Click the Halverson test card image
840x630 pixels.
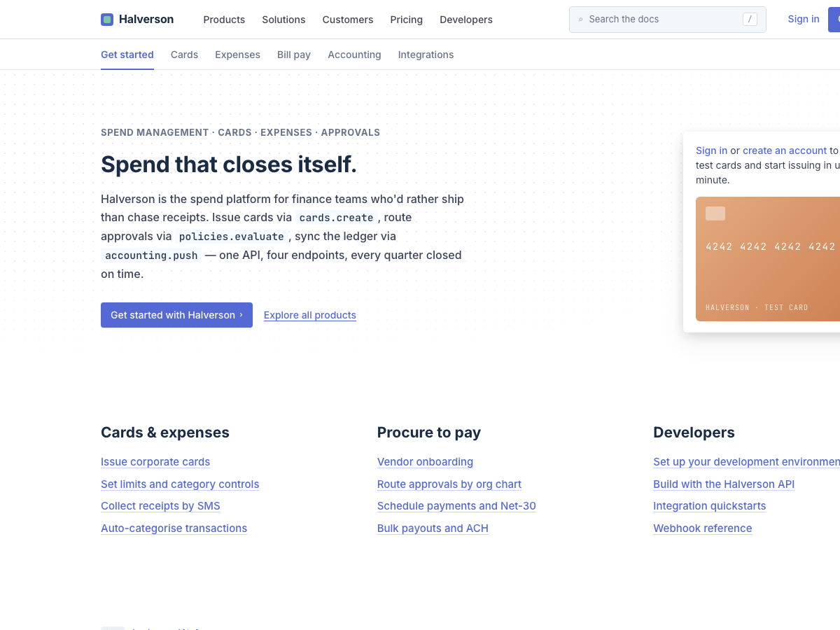click(x=768, y=259)
